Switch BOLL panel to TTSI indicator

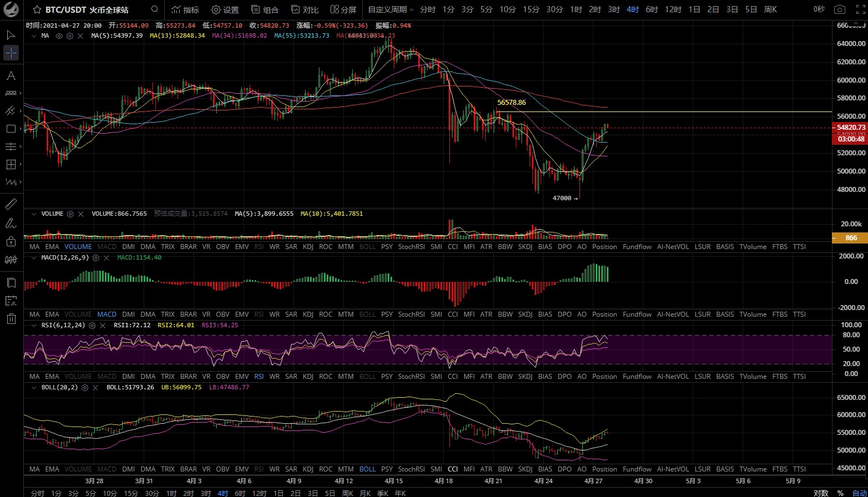(799, 469)
